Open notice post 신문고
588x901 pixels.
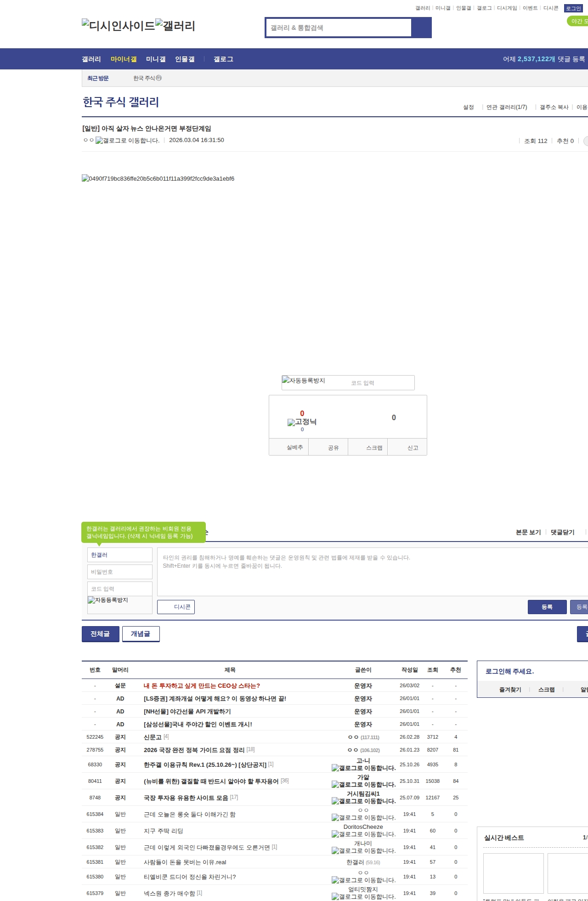coord(153,737)
